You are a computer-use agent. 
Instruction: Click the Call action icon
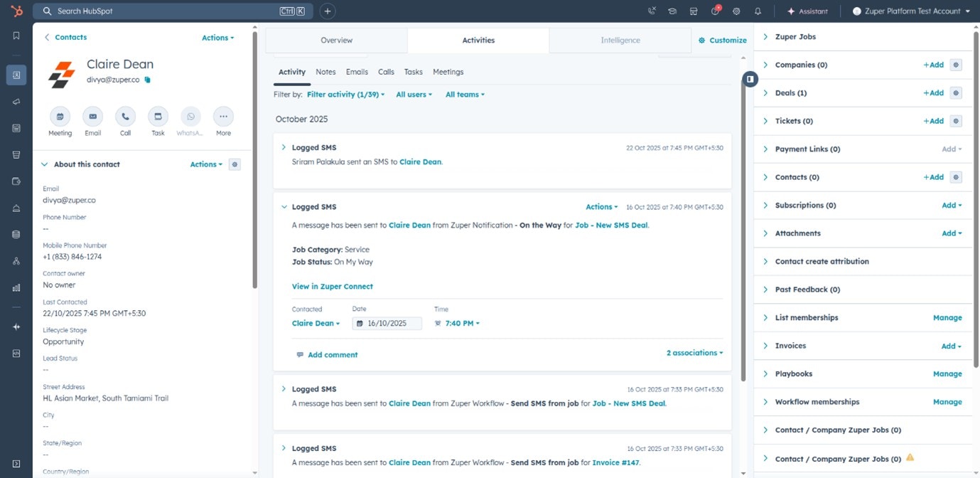(x=125, y=117)
